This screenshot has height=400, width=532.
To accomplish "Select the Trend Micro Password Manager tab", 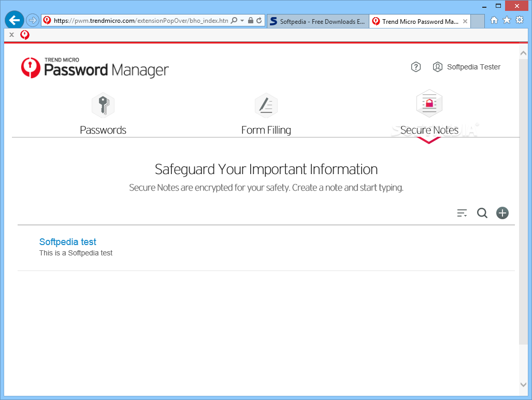I will 420,21.
